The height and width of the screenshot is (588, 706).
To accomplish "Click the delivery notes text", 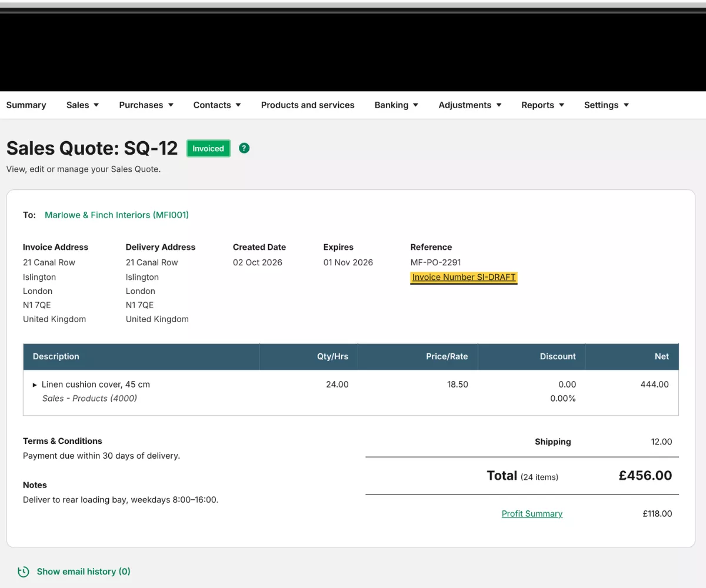I will pyautogui.click(x=121, y=500).
